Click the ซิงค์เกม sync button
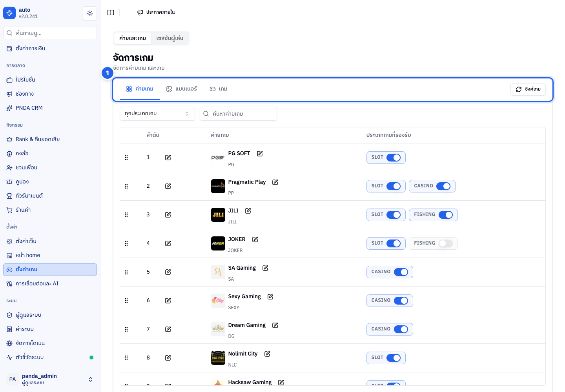Image resolution: width=565 pixels, height=392 pixels. tap(528, 89)
